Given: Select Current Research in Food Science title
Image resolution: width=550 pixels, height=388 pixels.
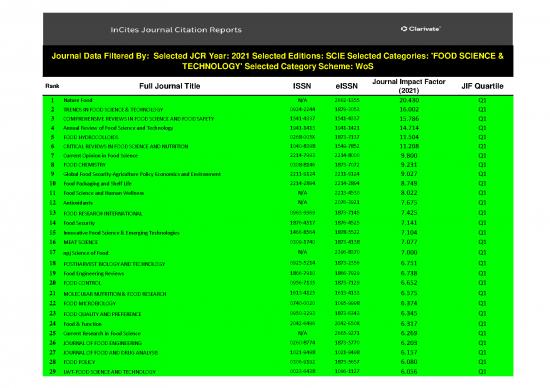Looking at the screenshot, I should [102, 333].
